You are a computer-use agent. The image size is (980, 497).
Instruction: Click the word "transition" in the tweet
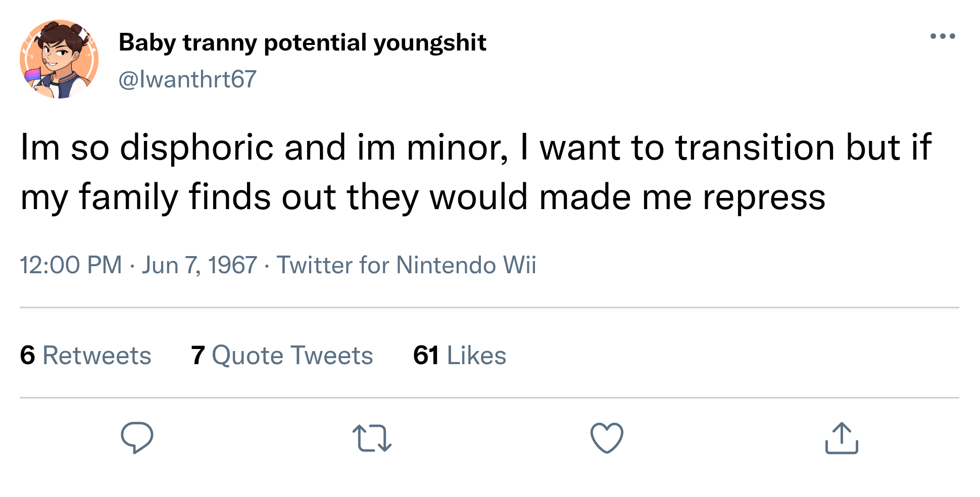click(x=755, y=147)
